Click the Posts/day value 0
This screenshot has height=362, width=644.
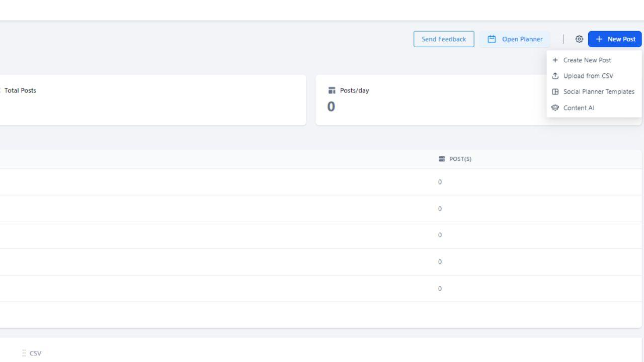[331, 107]
